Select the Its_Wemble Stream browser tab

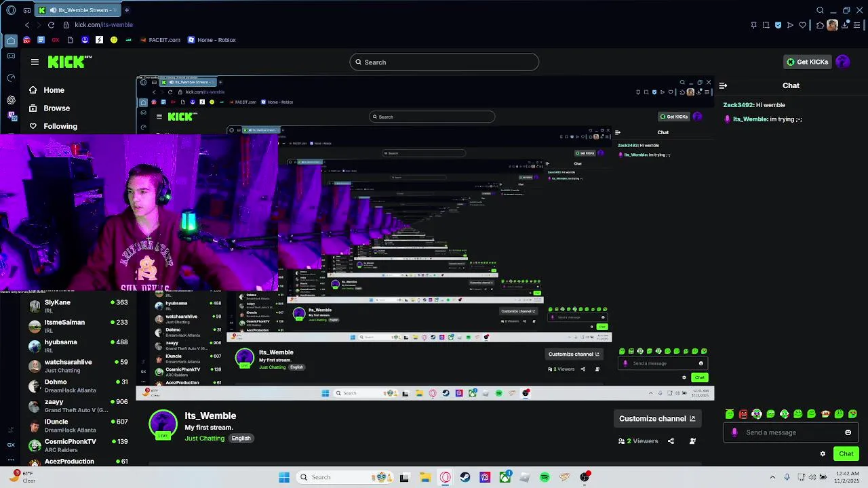point(78,10)
